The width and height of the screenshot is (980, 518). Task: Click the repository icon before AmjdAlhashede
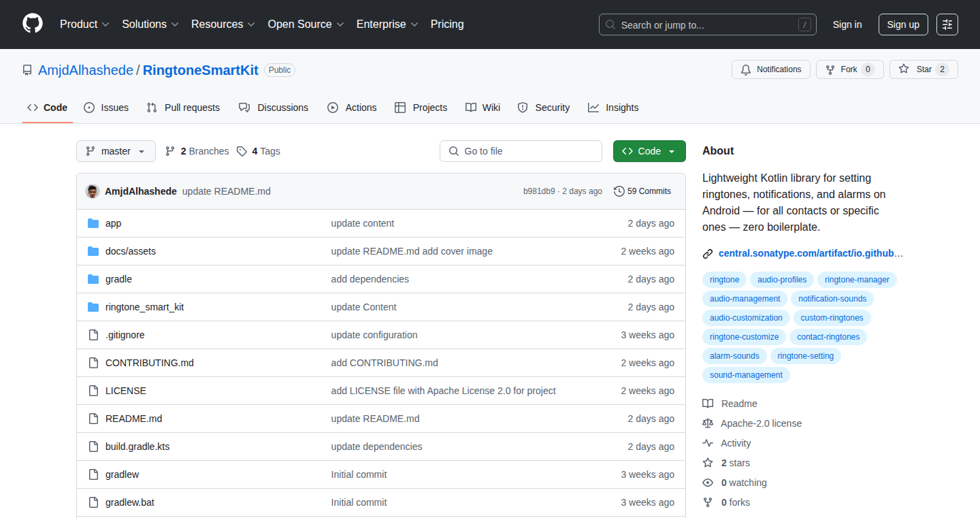tap(27, 70)
